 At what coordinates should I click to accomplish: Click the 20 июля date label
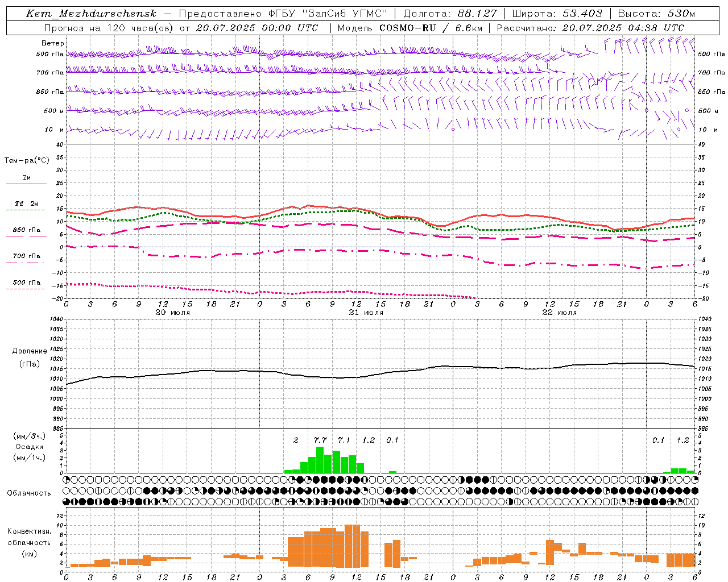(x=173, y=313)
